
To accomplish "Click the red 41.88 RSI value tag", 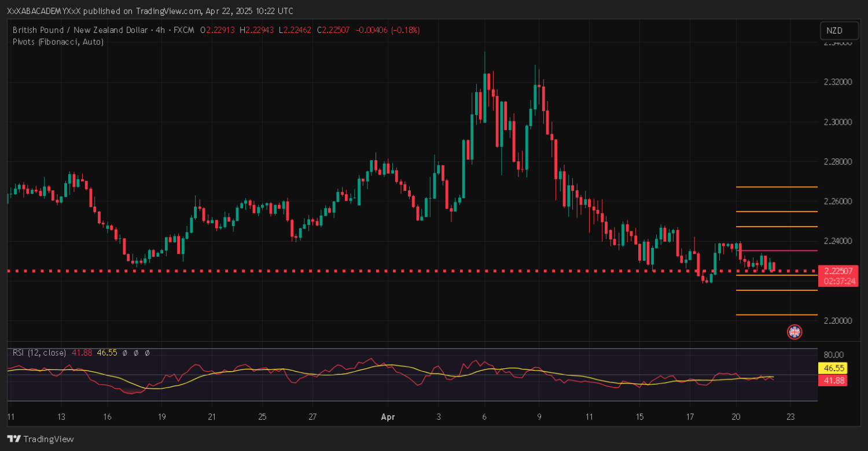I will pos(833,380).
